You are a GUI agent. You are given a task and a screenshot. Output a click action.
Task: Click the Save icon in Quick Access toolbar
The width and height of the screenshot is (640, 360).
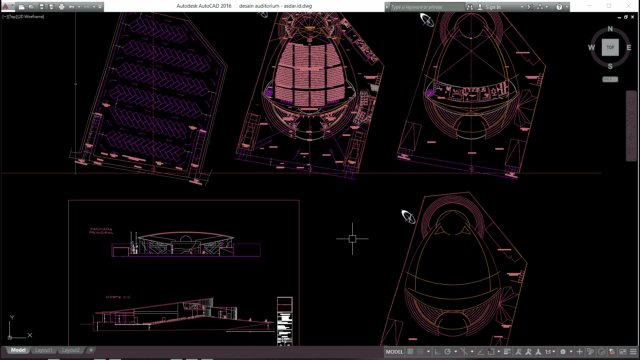(x=42, y=7)
